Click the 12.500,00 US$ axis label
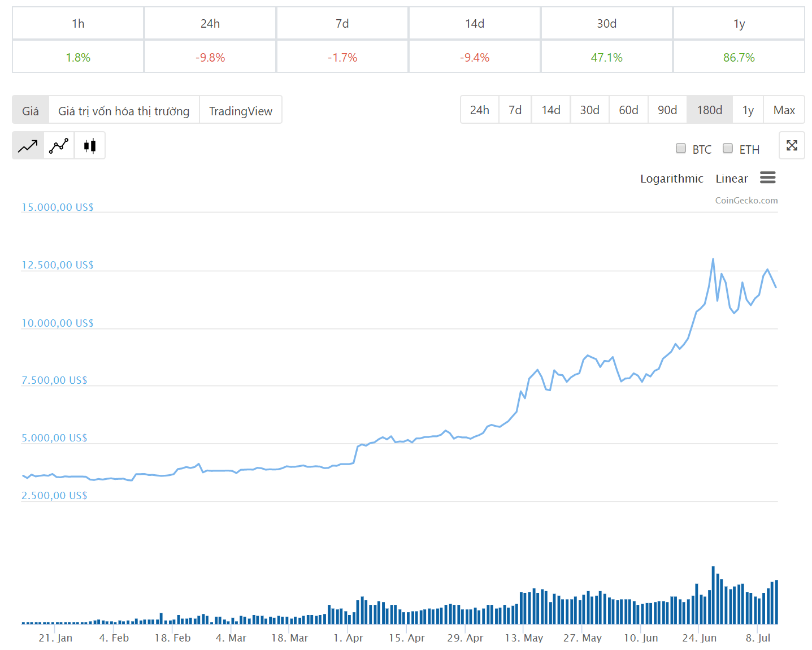The image size is (812, 650). coord(58,265)
